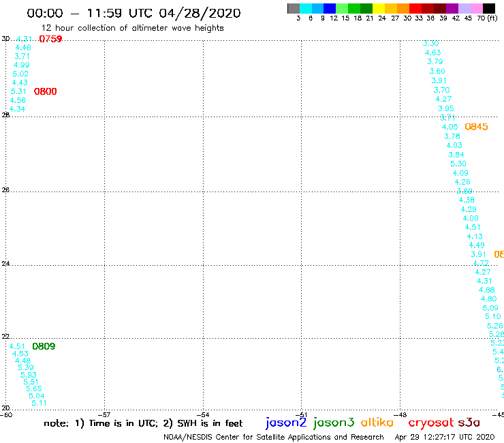Screen dimensions: 504x443
Task: Select the s3a satellite legend label
Action: [x=469, y=423]
